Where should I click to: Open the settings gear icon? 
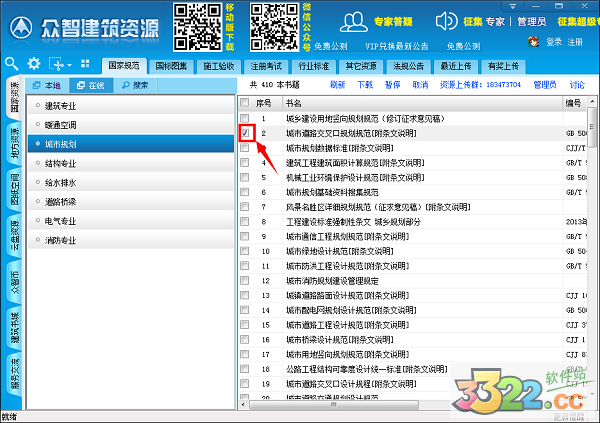[x=34, y=64]
